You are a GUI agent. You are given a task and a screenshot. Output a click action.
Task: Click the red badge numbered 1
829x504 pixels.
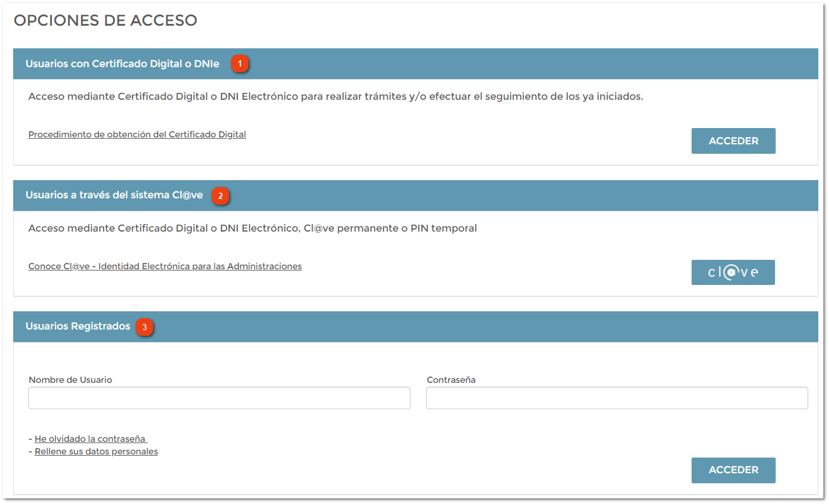pos(240,63)
